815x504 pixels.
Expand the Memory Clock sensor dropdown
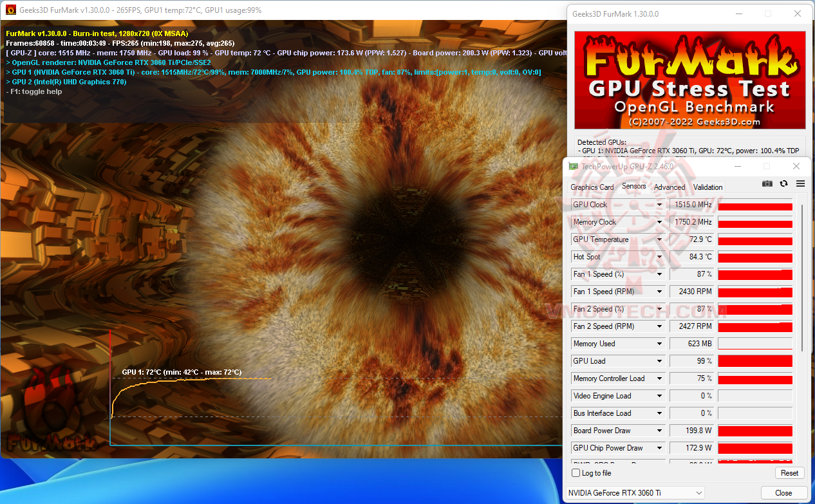(x=659, y=222)
